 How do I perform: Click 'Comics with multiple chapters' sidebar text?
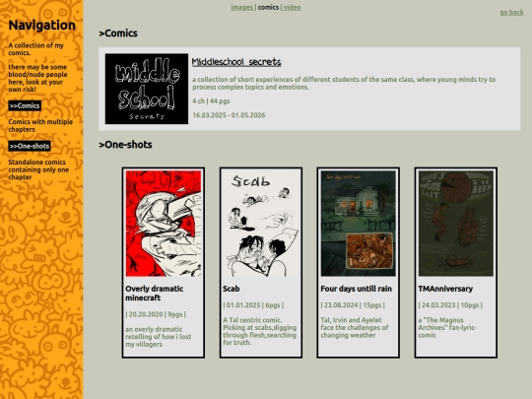pyautogui.click(x=40, y=125)
